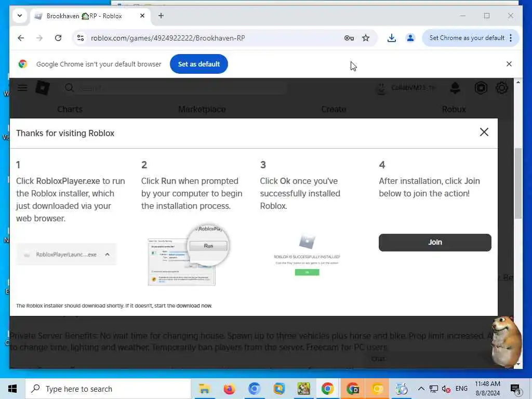Viewport: 532px width, 399px height.
Task: Open the animal picture taskbar icon
Action: pyautogui.click(x=303, y=389)
